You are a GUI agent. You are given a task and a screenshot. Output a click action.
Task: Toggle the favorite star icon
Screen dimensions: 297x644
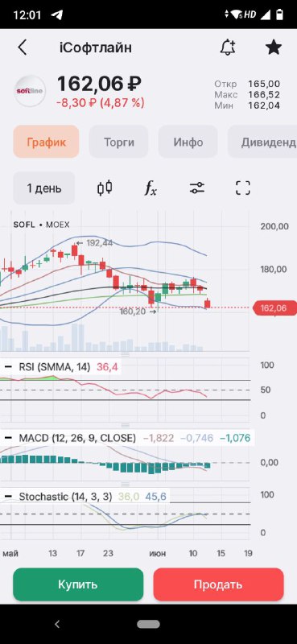pos(274,47)
